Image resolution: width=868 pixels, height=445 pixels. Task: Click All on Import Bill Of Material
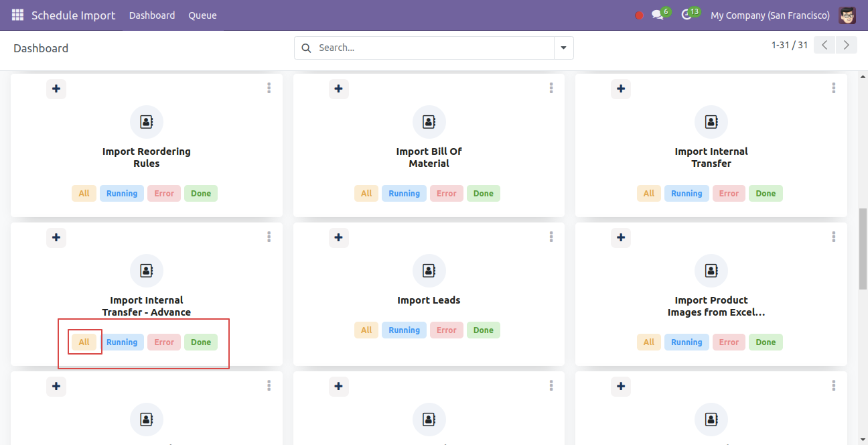[x=366, y=194]
